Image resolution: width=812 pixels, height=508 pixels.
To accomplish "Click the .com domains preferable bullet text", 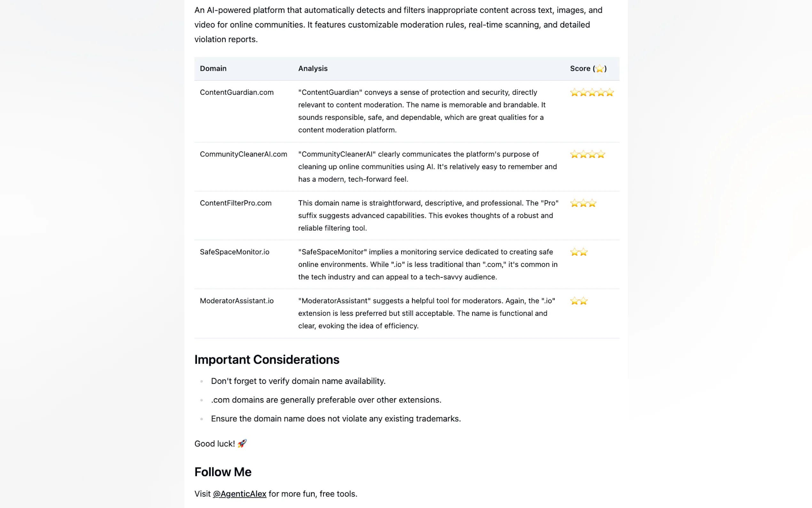I will [326, 400].
